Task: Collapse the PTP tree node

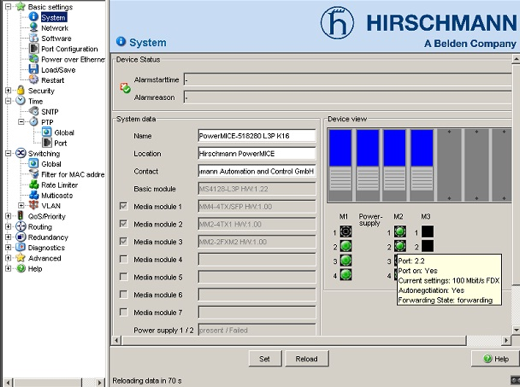Action: click(21, 122)
